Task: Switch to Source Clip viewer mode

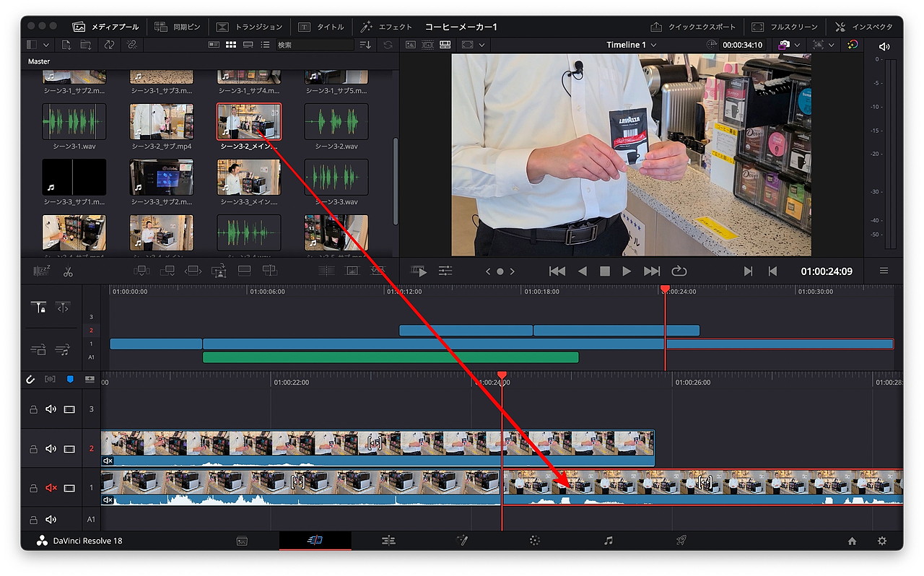Action: pos(411,45)
